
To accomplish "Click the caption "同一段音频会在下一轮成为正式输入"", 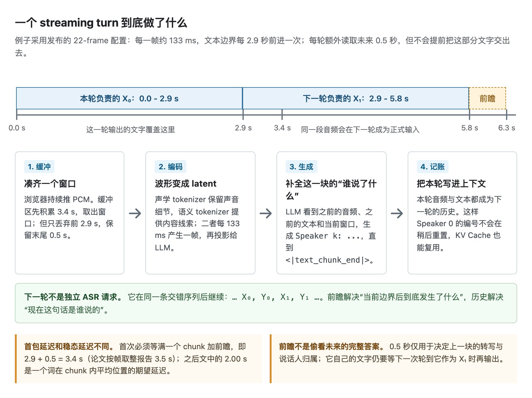I will 360,129.
